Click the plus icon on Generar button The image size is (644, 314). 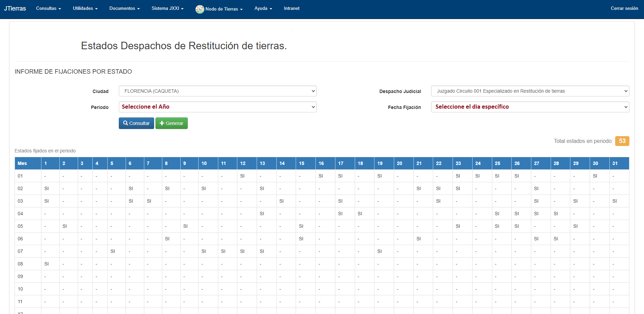(162, 123)
